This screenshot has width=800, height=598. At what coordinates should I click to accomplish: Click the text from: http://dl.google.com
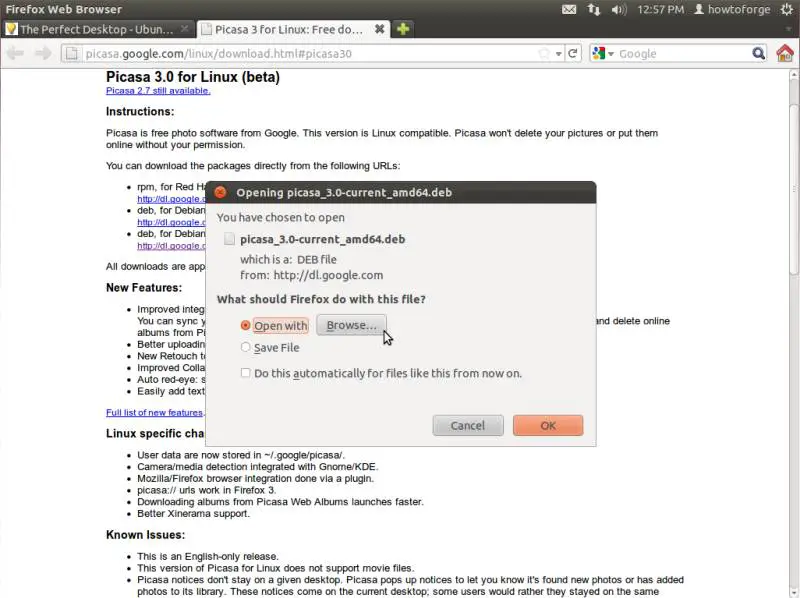coord(312,276)
